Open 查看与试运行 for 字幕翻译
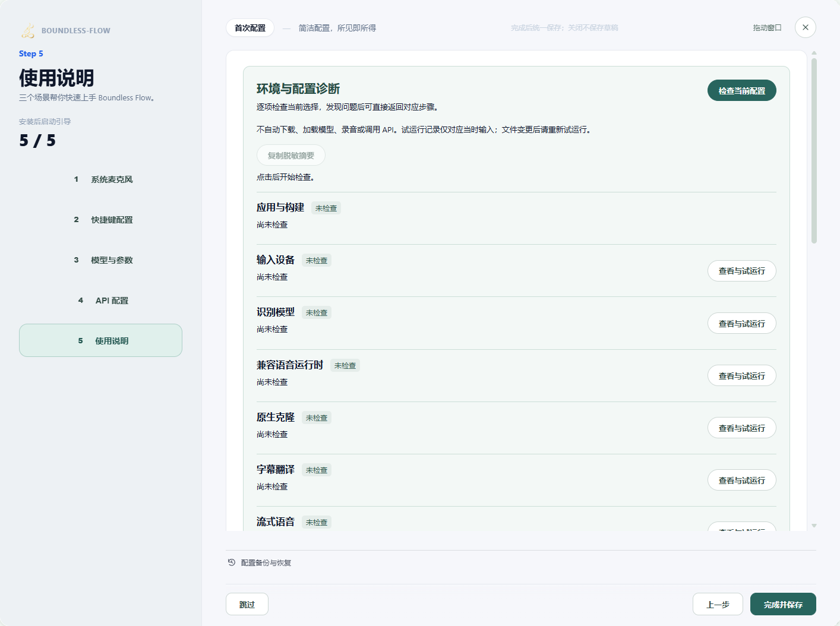This screenshot has height=626, width=840. [x=741, y=480]
